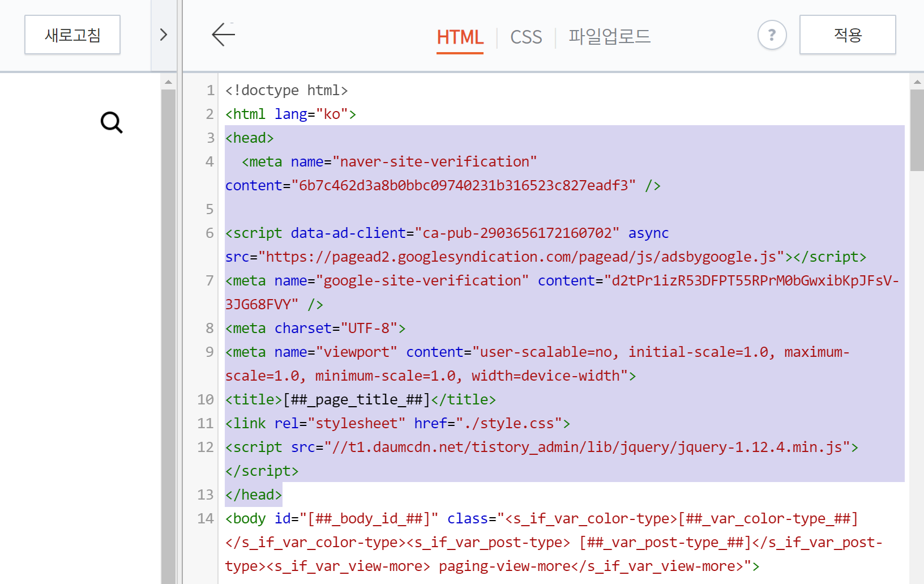Open the CSS tab
924x584 pixels.
point(526,37)
